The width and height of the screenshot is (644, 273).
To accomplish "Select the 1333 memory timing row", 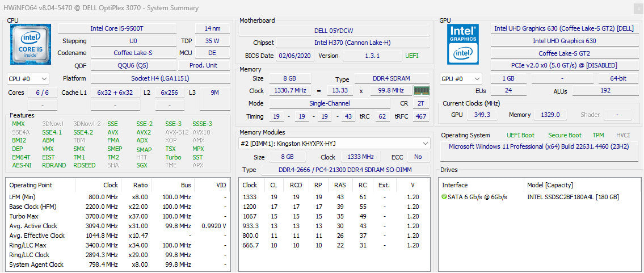I will pyautogui.click(x=334, y=197).
